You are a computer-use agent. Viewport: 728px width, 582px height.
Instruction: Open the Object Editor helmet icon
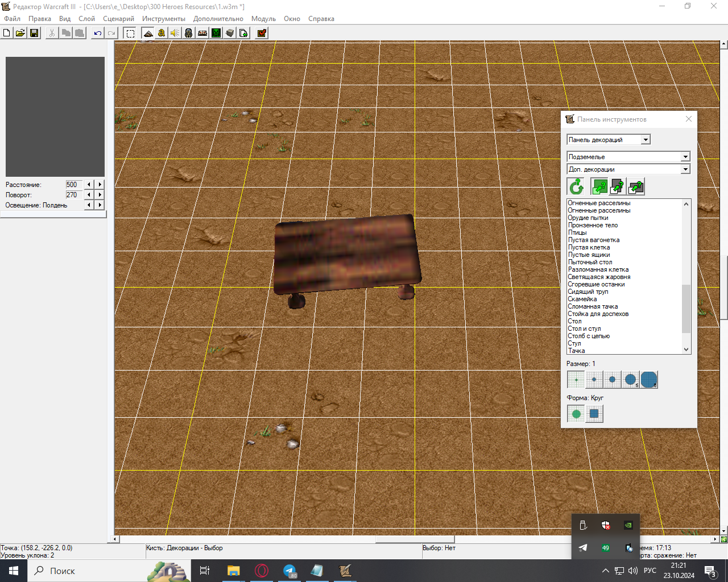pos(189,33)
